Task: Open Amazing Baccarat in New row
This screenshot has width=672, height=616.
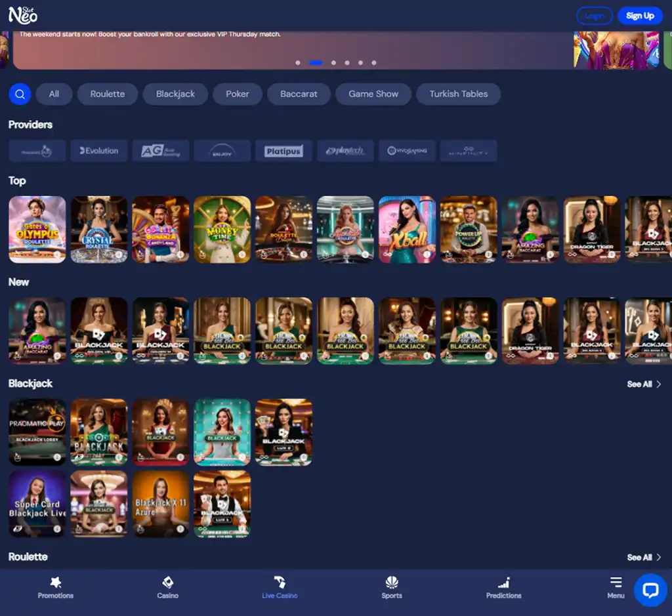Action: (x=37, y=331)
